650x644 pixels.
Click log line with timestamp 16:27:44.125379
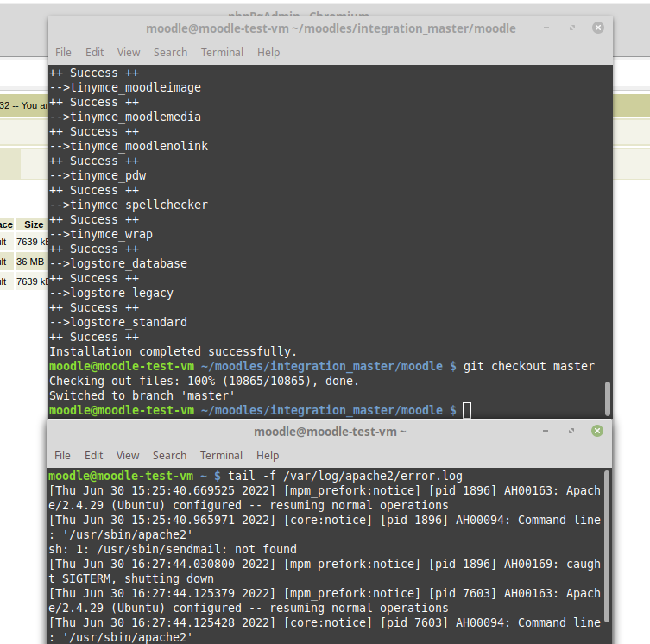click(325, 601)
